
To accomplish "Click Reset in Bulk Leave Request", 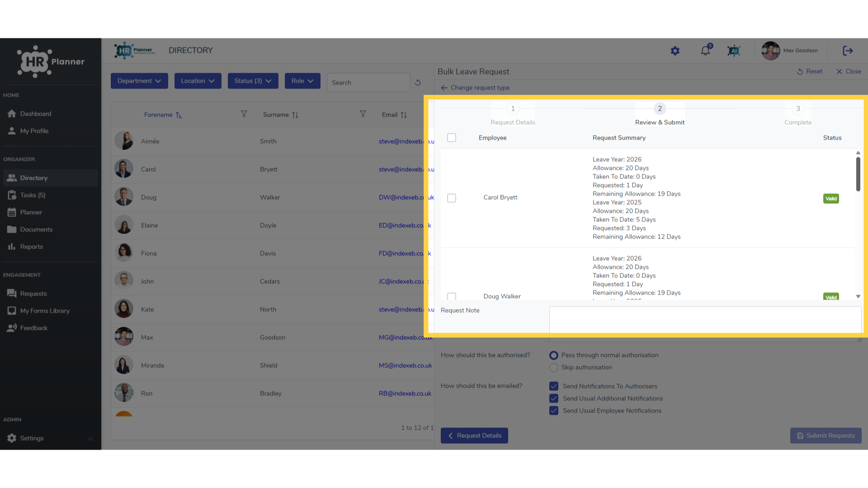I will click(810, 71).
